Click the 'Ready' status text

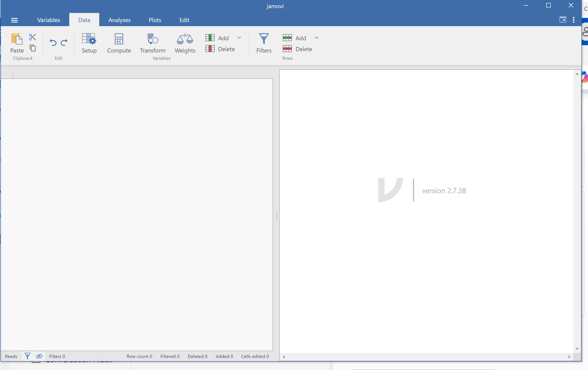[11, 356]
